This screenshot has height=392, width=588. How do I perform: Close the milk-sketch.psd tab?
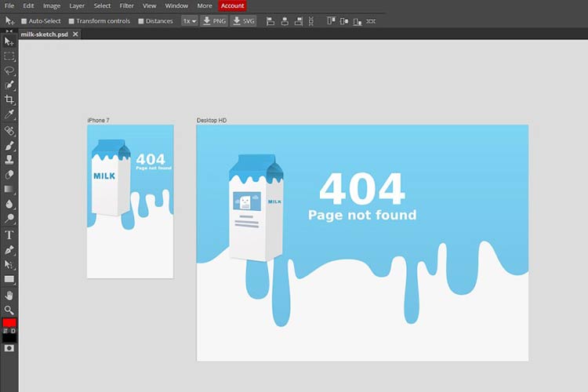(75, 34)
